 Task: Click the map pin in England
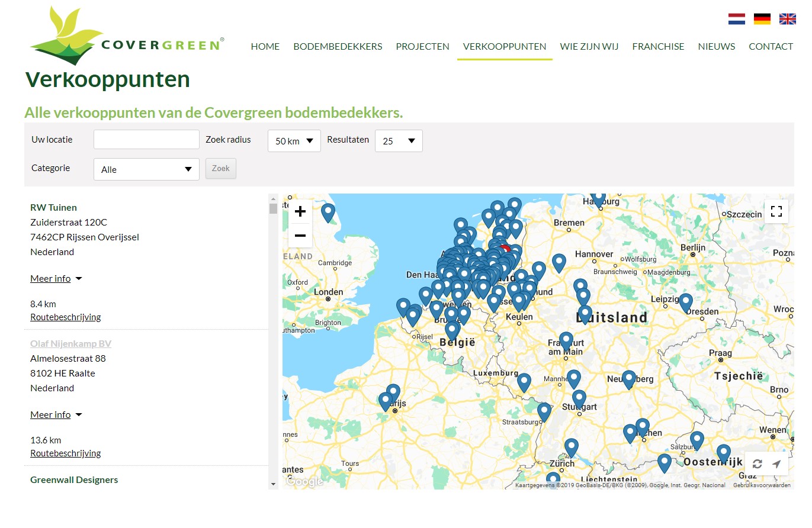coord(328,213)
